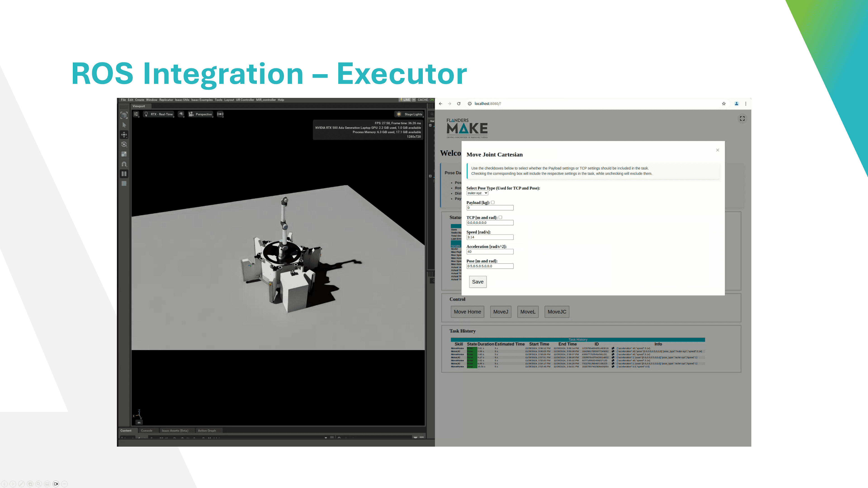Switch to the Action Graph tab
The height and width of the screenshot is (488, 868).
click(x=207, y=430)
